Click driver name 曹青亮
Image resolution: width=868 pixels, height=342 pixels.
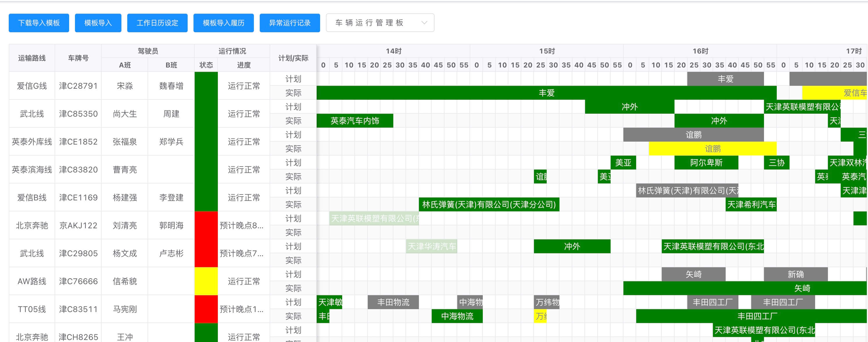[x=125, y=170]
